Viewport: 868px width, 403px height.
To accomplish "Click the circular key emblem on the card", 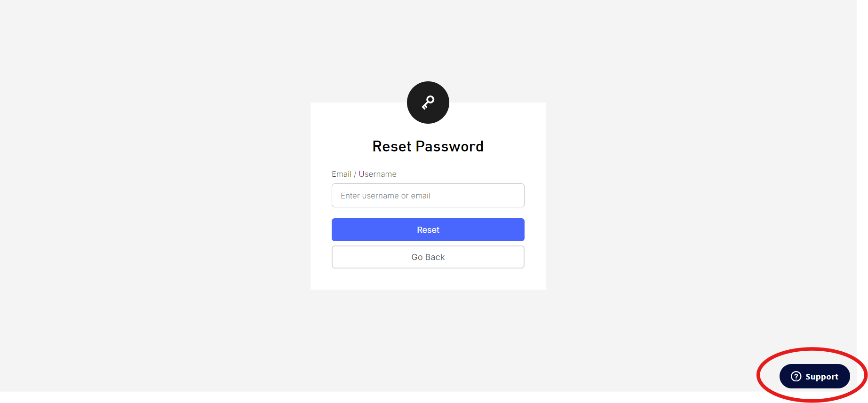I will pyautogui.click(x=428, y=102).
